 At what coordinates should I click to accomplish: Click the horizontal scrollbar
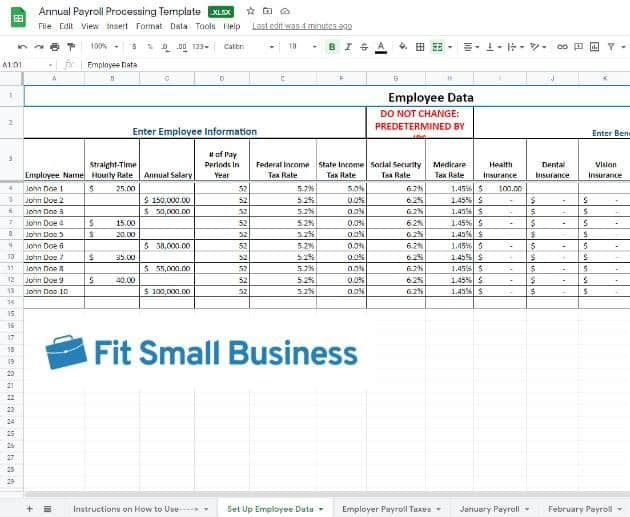pyautogui.click(x=327, y=494)
